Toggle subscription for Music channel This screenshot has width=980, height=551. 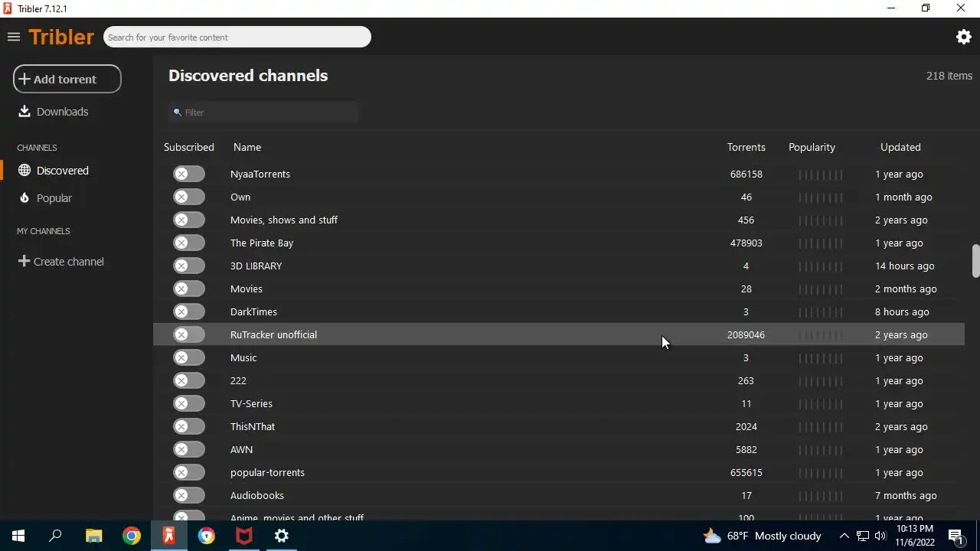(x=189, y=357)
